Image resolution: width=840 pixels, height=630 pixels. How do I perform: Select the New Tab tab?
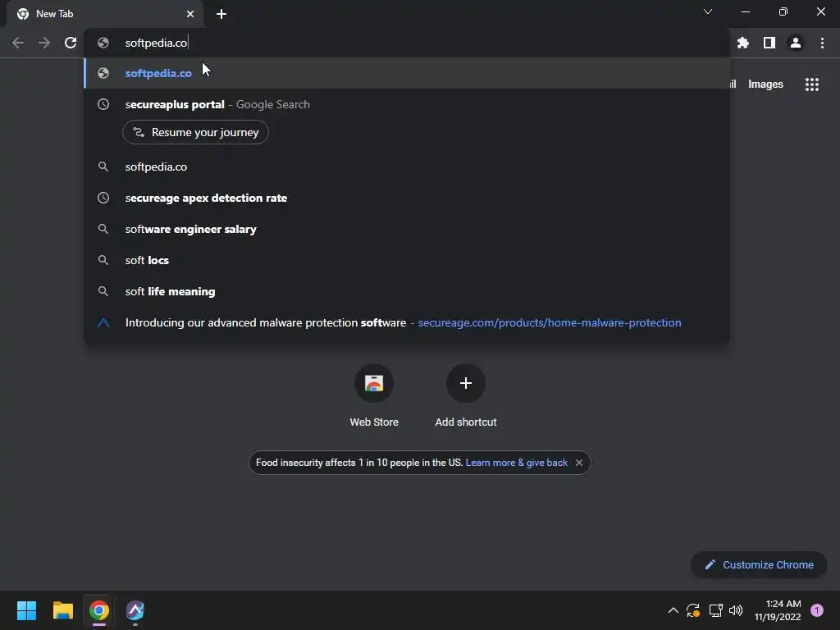(105, 14)
